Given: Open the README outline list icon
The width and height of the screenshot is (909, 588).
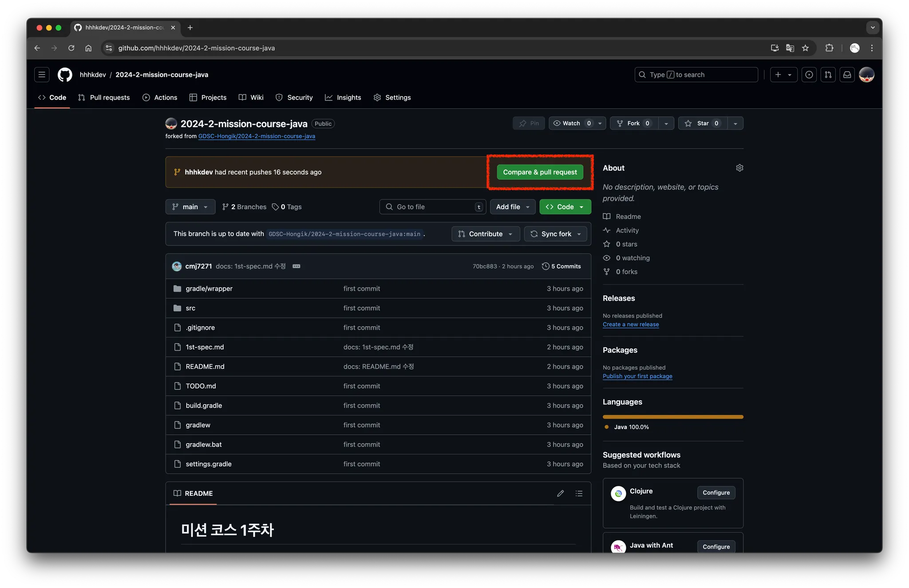Looking at the screenshot, I should click(x=579, y=493).
